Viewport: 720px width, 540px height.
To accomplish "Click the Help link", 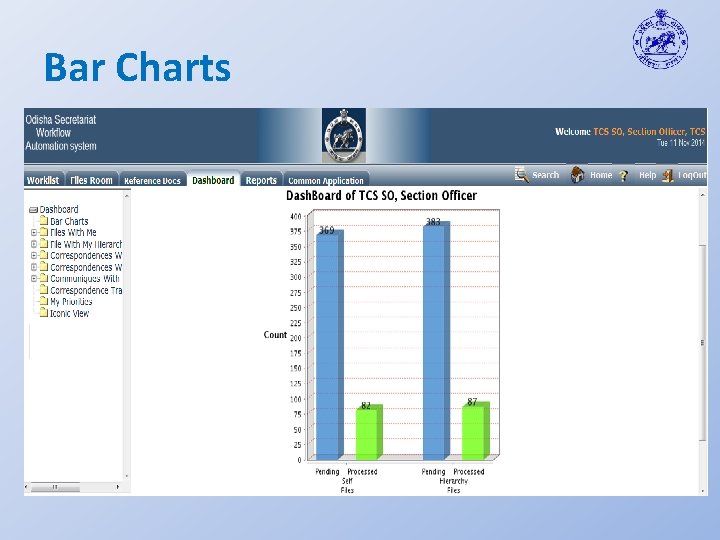I will pos(647,175).
